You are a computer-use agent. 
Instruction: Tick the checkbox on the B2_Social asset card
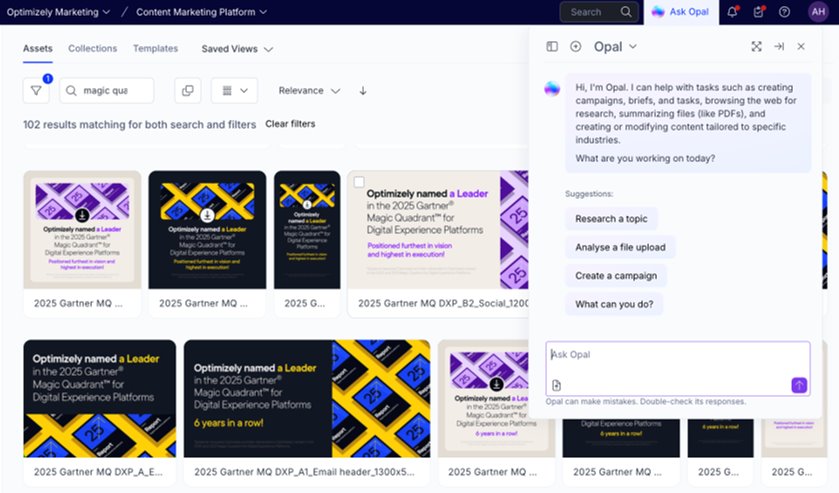coord(359,182)
